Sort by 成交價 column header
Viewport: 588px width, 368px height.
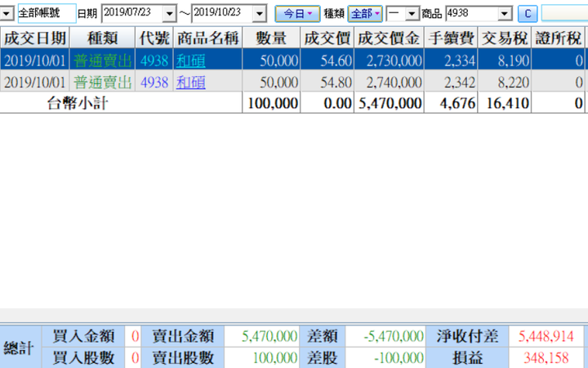(x=327, y=38)
